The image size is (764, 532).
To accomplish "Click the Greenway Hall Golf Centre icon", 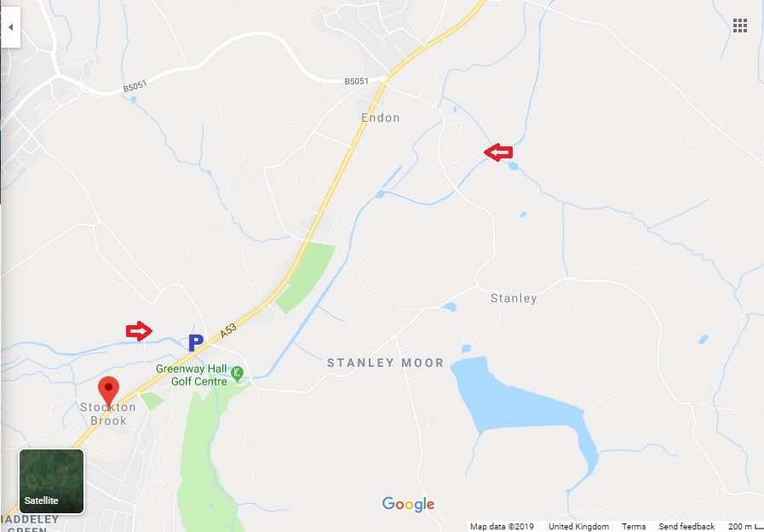I will coord(238,374).
